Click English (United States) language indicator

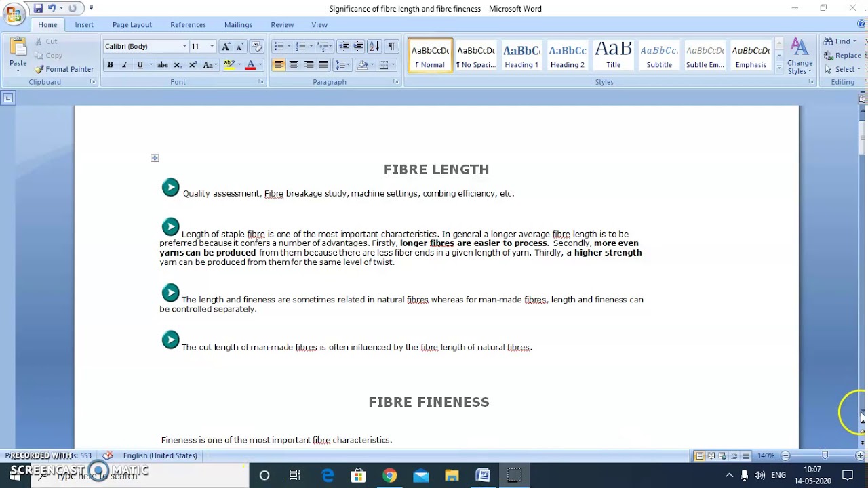[x=160, y=455]
